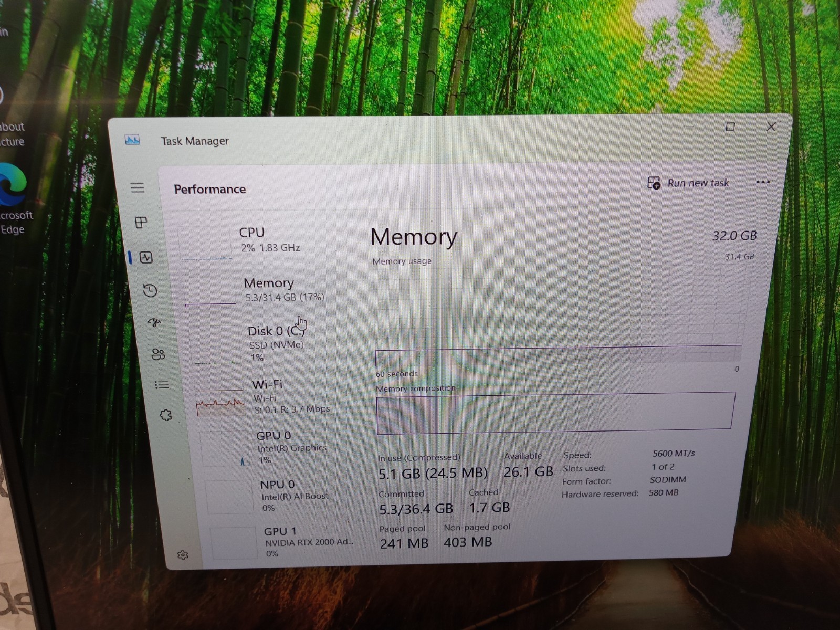This screenshot has width=840, height=630.
Task: Select the Performance page icon in sidebar
Action: (146, 257)
